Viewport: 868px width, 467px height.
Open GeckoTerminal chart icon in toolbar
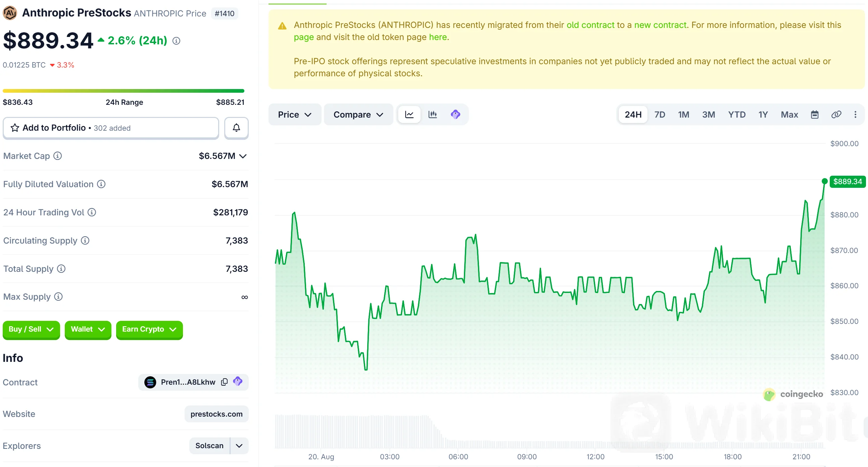point(455,115)
